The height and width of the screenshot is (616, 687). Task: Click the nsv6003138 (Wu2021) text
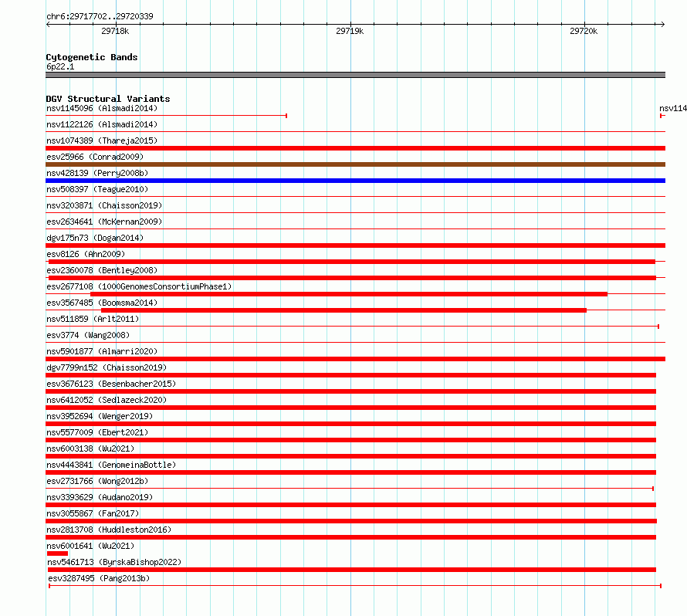pyautogui.click(x=90, y=448)
